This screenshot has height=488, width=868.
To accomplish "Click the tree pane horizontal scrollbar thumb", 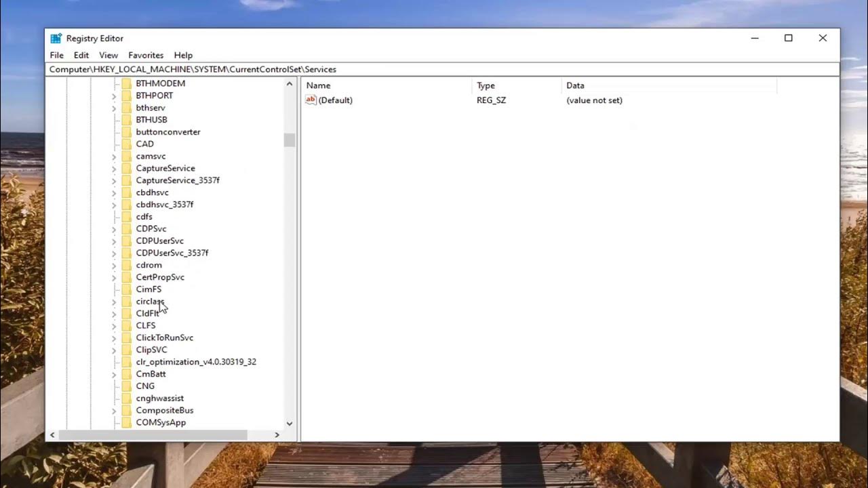I will 153,434.
